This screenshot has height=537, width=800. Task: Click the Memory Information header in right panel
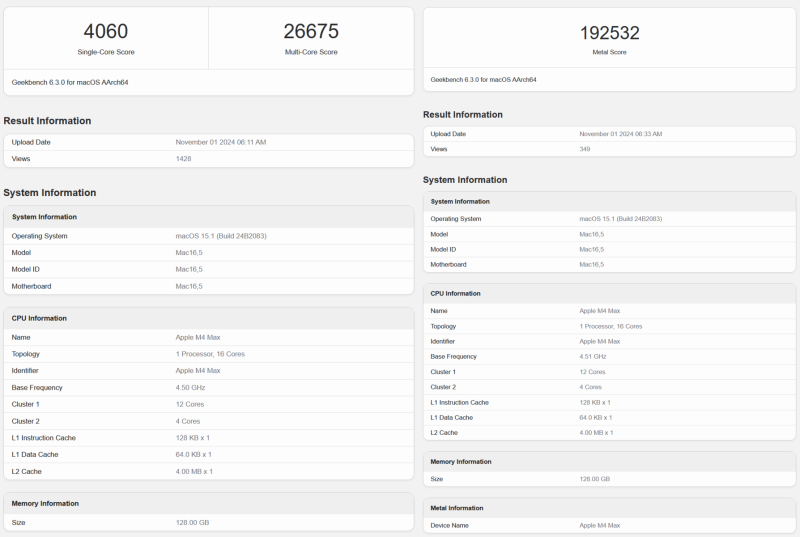(461, 462)
